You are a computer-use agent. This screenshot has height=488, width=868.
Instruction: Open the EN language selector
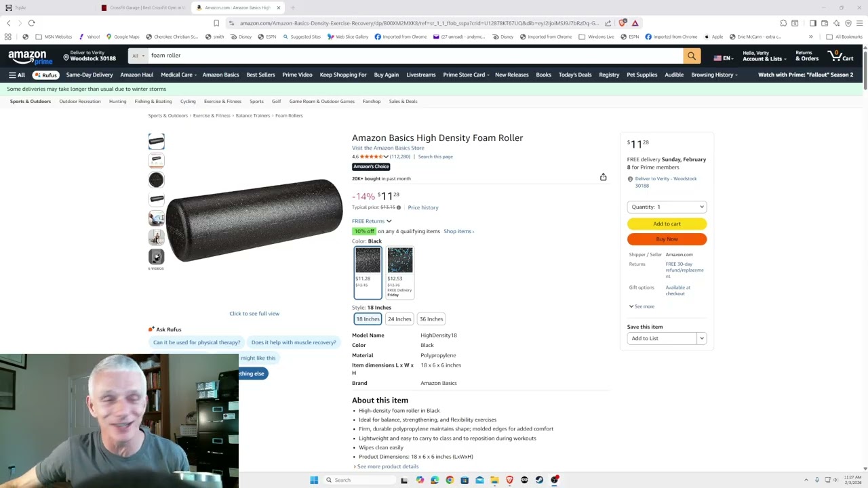click(723, 58)
